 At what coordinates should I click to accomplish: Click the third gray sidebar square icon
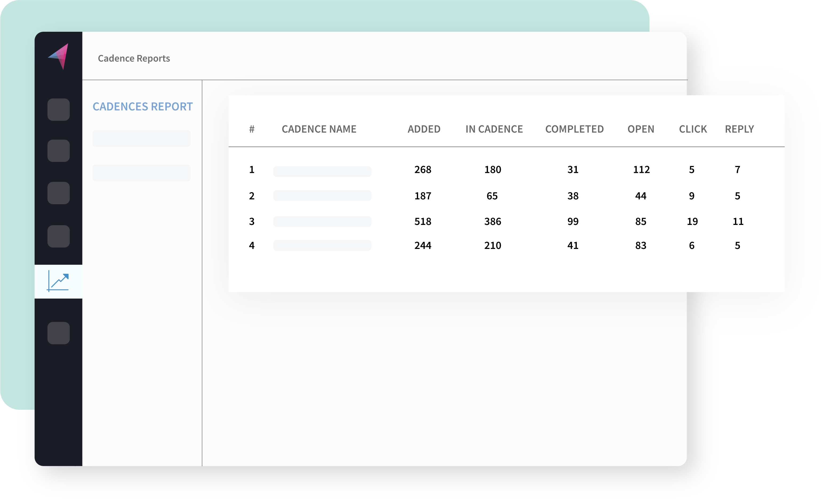coord(58,193)
